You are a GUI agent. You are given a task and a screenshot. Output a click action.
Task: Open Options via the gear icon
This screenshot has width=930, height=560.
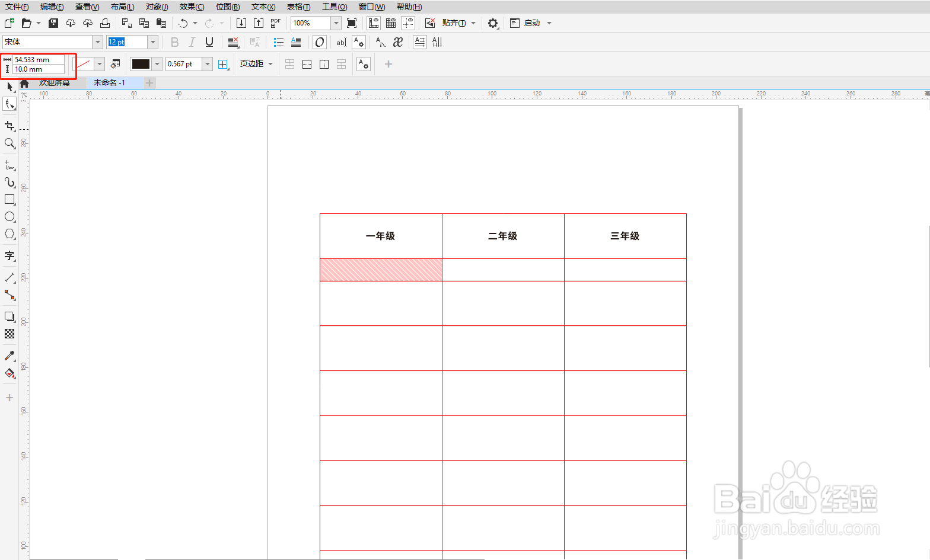click(x=493, y=23)
